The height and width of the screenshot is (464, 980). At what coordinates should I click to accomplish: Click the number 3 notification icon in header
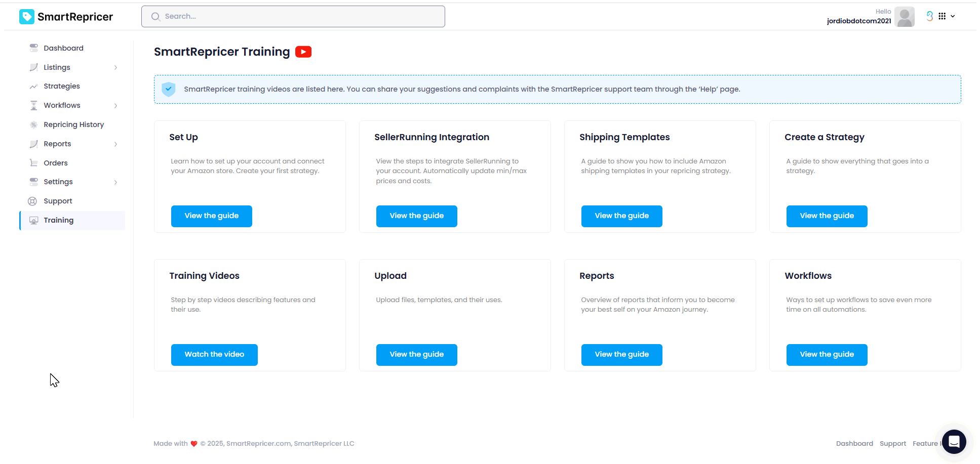coord(930,16)
